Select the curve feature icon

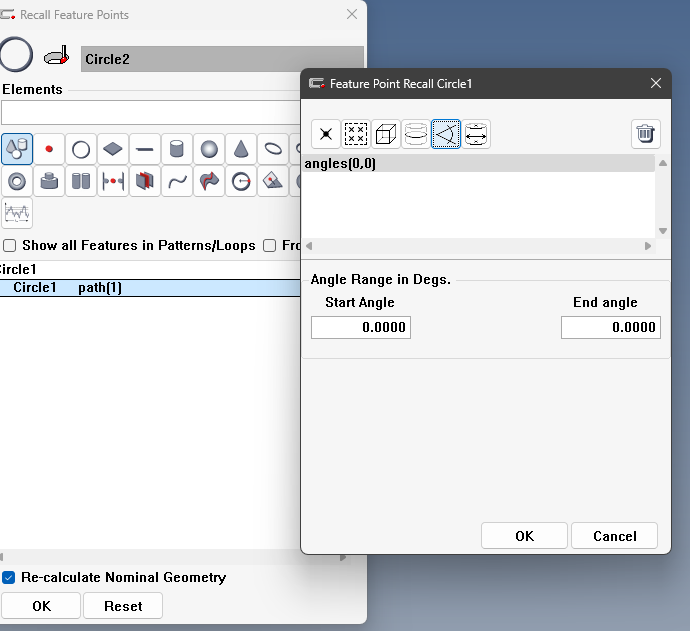click(x=177, y=182)
